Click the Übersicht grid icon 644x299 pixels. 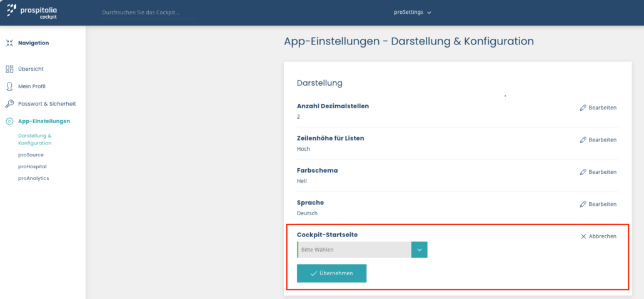coord(9,69)
